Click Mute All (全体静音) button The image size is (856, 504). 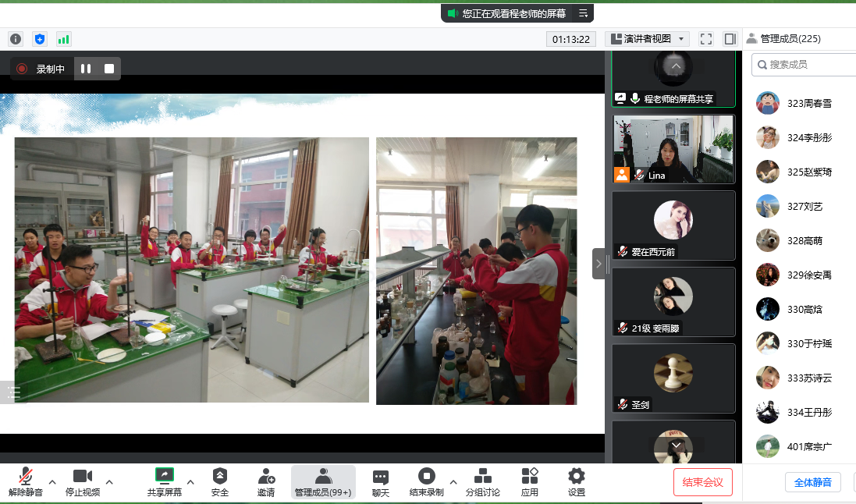tap(812, 482)
